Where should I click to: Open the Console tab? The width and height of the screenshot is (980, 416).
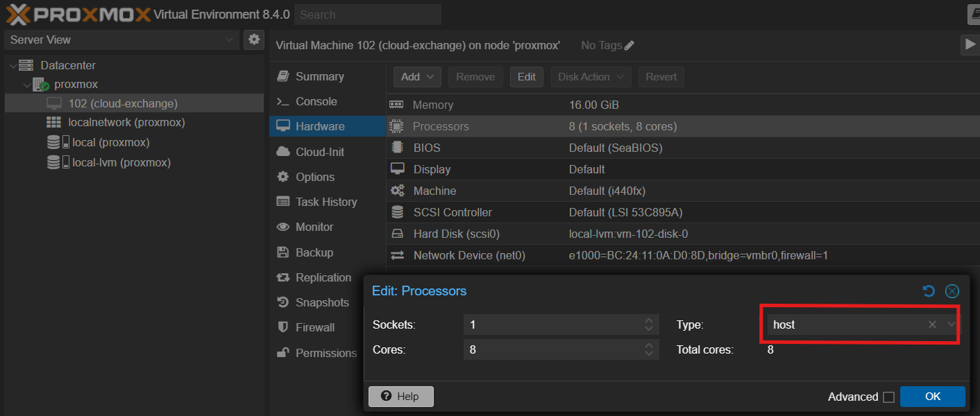(327, 101)
